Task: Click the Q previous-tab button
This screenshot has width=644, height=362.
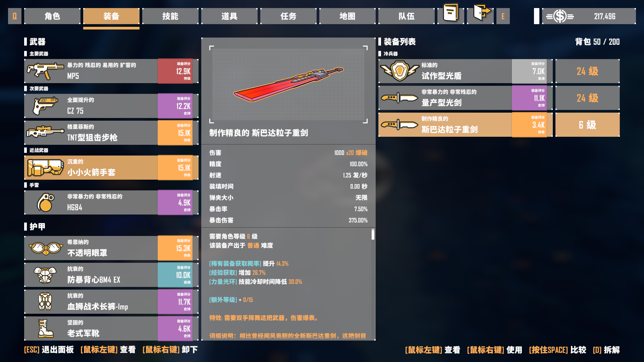Action: click(14, 16)
